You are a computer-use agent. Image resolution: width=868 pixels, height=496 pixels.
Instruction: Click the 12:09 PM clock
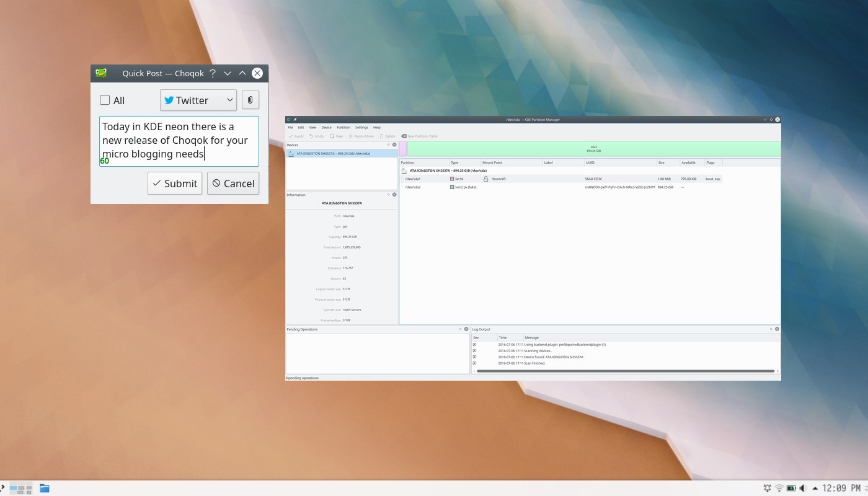pos(841,489)
